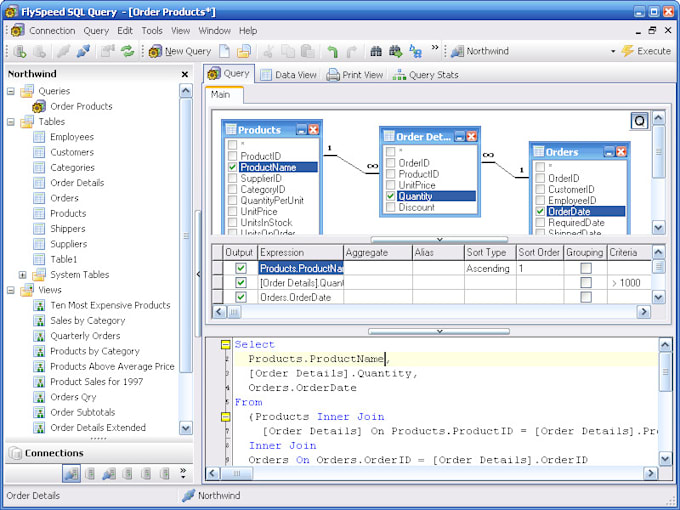This screenshot has height=510, width=680.
Task: Toggle Output checkbox for Products.ProductName row
Action: click(241, 268)
